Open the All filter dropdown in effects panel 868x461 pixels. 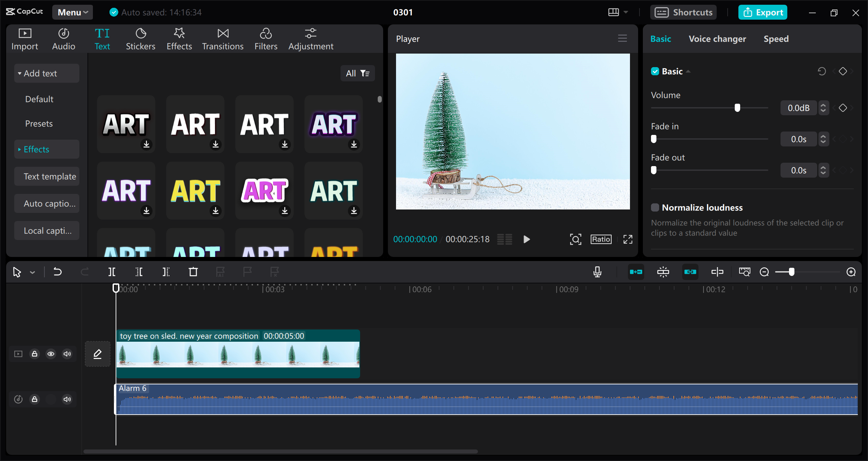point(357,73)
